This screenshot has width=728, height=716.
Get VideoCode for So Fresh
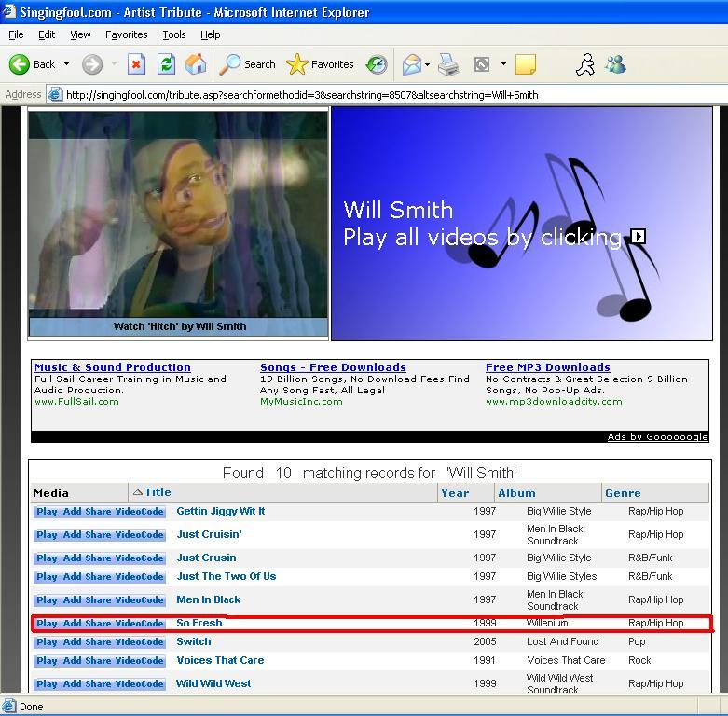(x=139, y=623)
